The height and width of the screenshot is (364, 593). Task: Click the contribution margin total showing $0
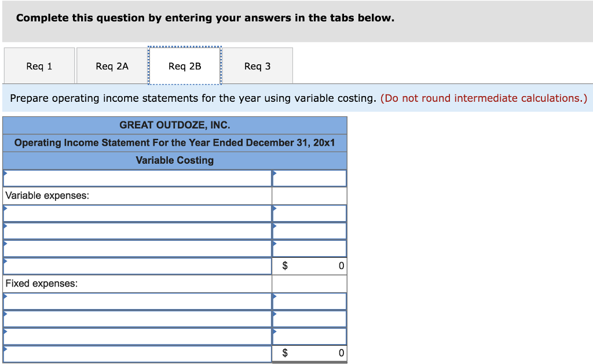[x=309, y=266]
